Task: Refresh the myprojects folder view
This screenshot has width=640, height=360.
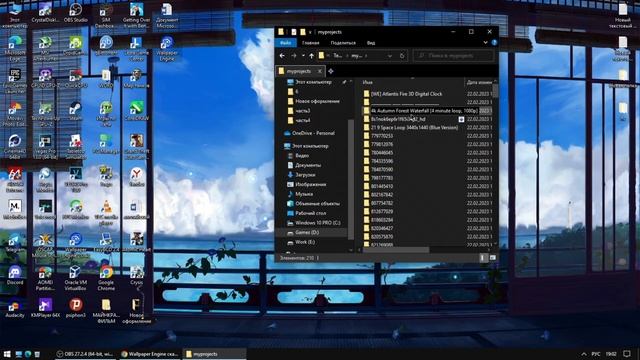Action: coord(402,56)
